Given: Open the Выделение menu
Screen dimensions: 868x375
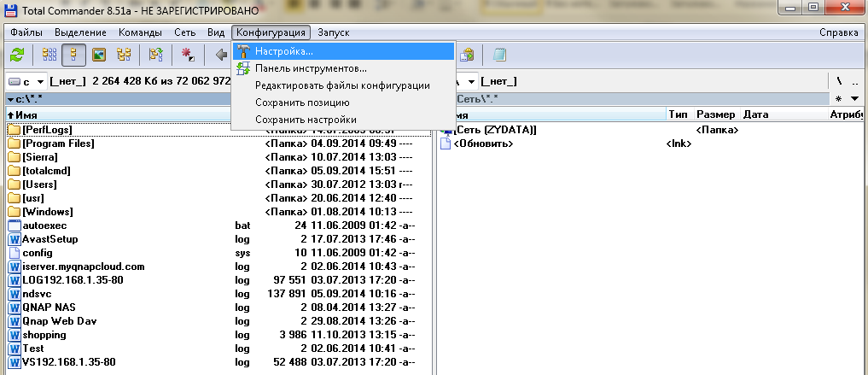Looking at the screenshot, I should point(80,32).
